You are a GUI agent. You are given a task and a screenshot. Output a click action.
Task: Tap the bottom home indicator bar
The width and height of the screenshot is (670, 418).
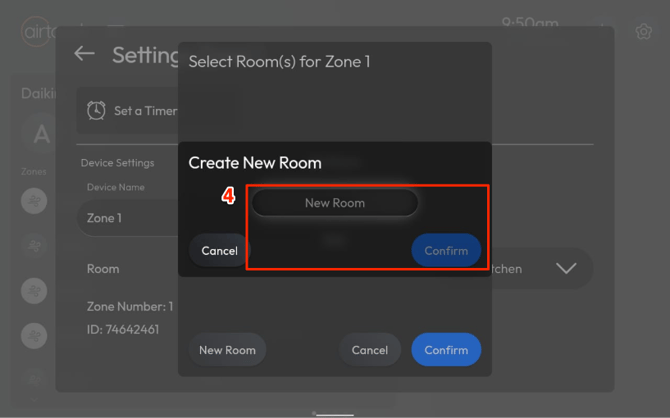coord(334,413)
